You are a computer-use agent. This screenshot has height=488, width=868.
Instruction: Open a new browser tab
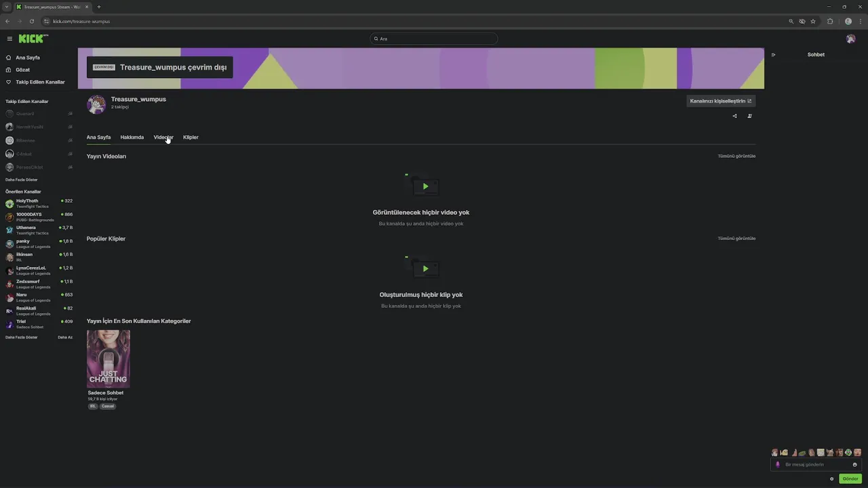(99, 7)
